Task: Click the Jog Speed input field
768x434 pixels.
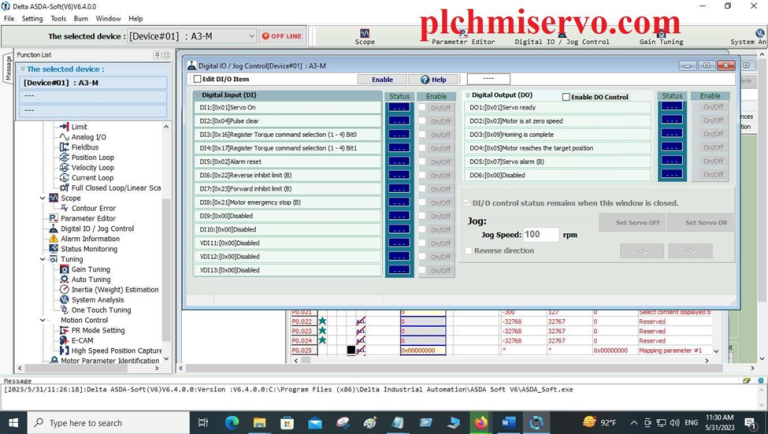Action: click(x=541, y=235)
